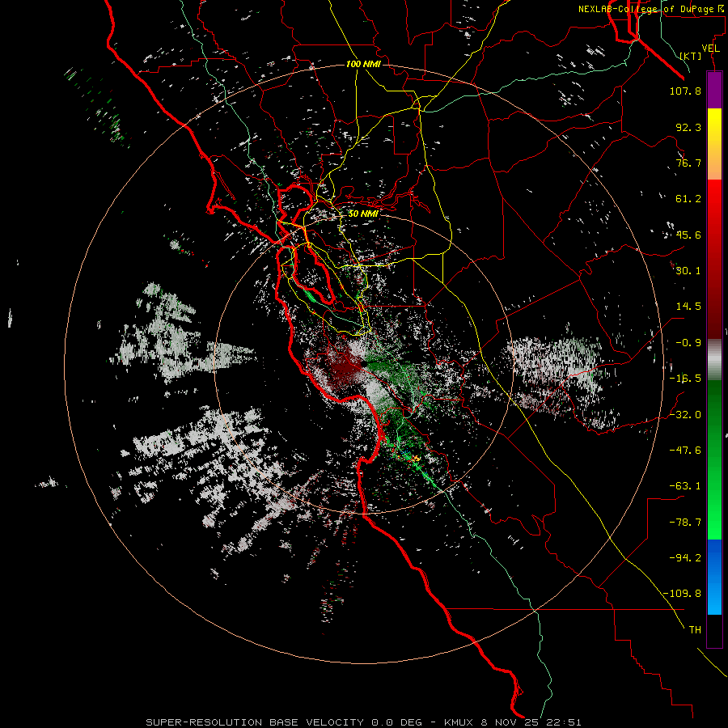
Task: Click the -47.6 scale value
Action: point(685,451)
